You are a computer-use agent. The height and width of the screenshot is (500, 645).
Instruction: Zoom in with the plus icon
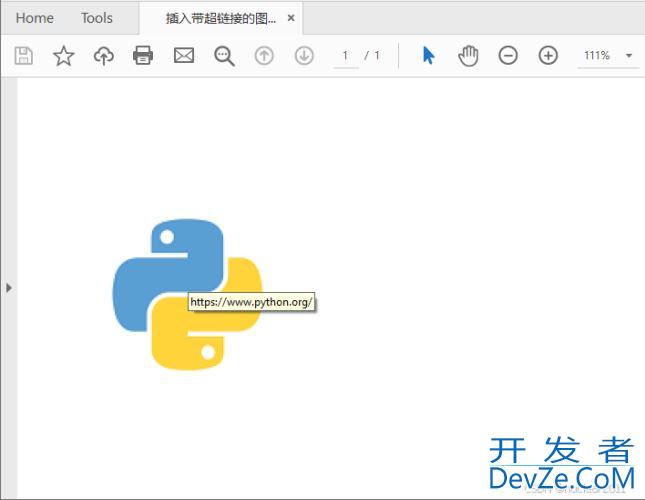coord(548,56)
